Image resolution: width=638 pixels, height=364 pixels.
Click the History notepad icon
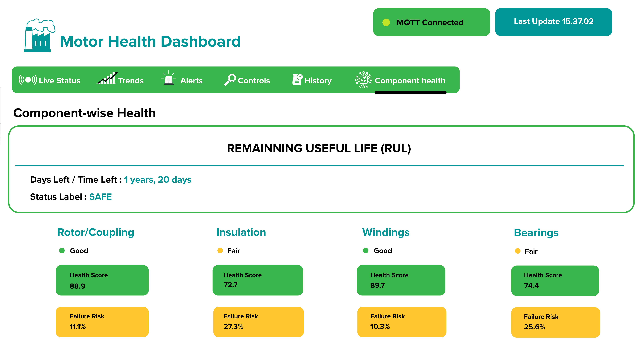[297, 79]
